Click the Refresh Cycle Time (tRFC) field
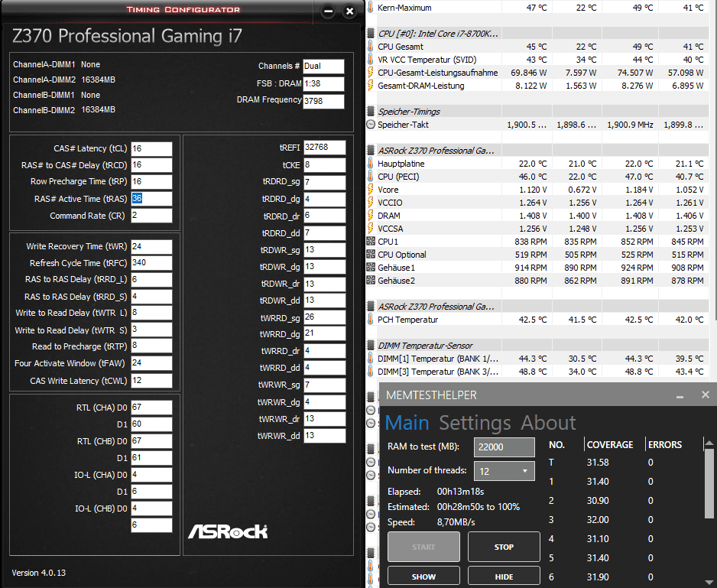This screenshot has height=588, width=717. tap(151, 263)
